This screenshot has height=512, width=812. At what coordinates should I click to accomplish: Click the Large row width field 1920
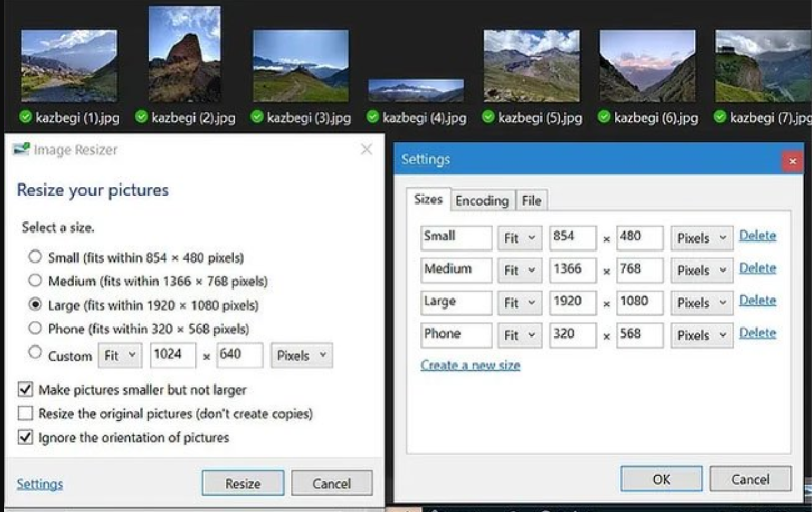pos(572,302)
